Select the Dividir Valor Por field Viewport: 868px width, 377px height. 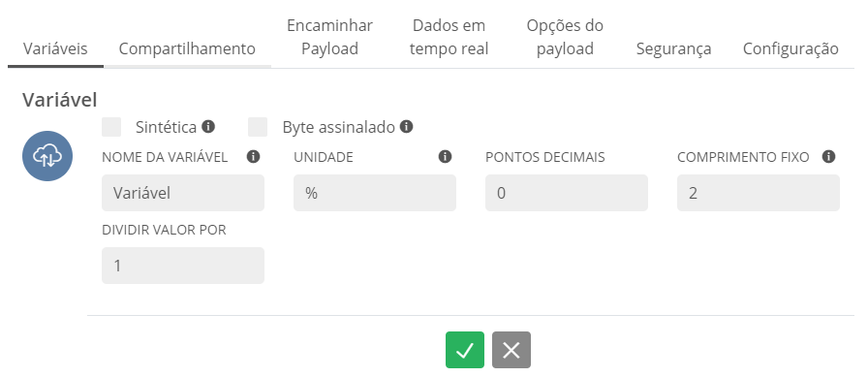coord(183,266)
